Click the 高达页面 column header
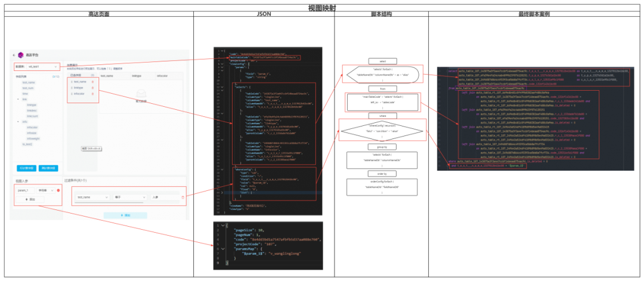The width and height of the screenshot is (644, 281). click(x=99, y=14)
